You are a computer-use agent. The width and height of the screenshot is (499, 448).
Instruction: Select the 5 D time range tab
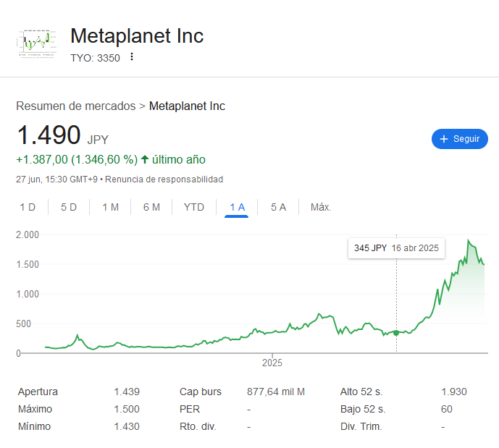(x=69, y=207)
